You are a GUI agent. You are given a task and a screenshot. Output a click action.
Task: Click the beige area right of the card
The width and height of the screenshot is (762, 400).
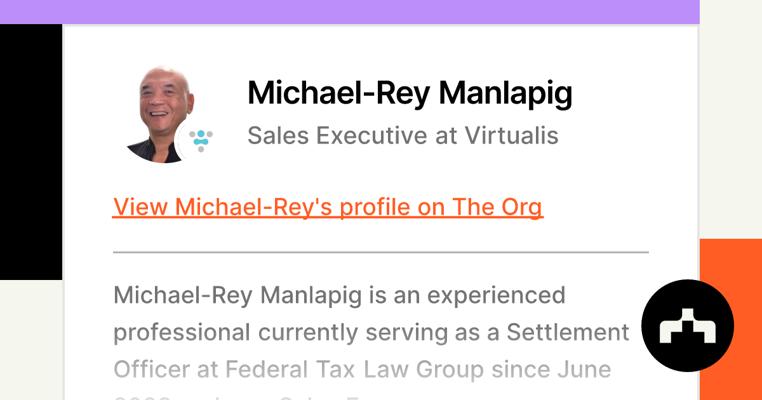(x=729, y=120)
